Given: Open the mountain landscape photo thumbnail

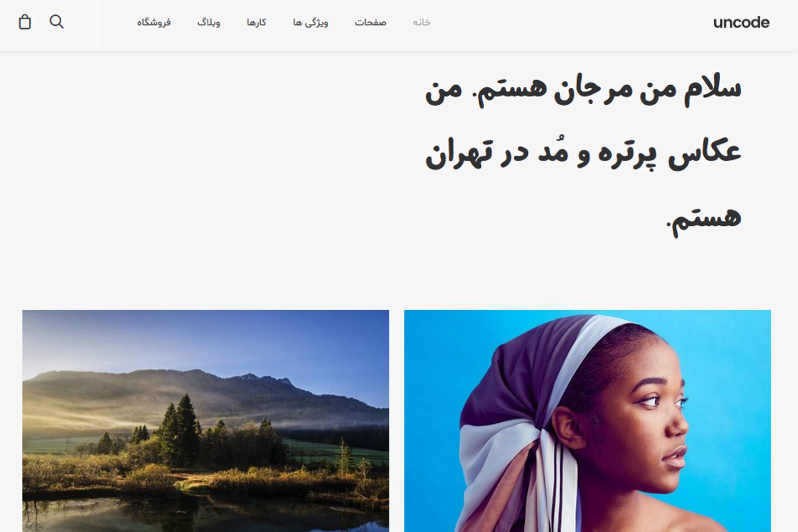Looking at the screenshot, I should pos(205,421).
